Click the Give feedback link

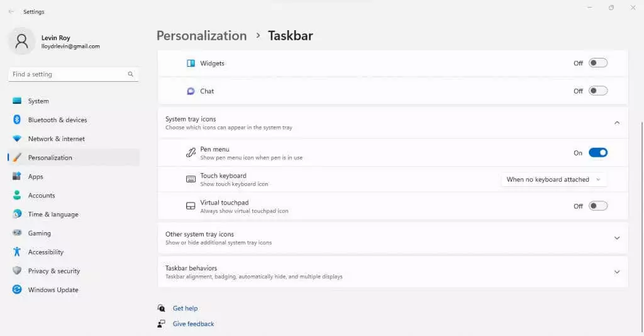click(193, 324)
